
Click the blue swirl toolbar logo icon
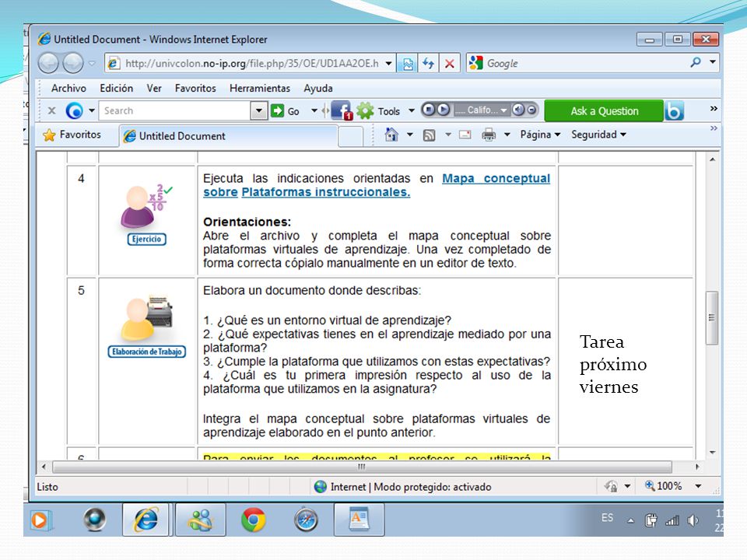(75, 110)
